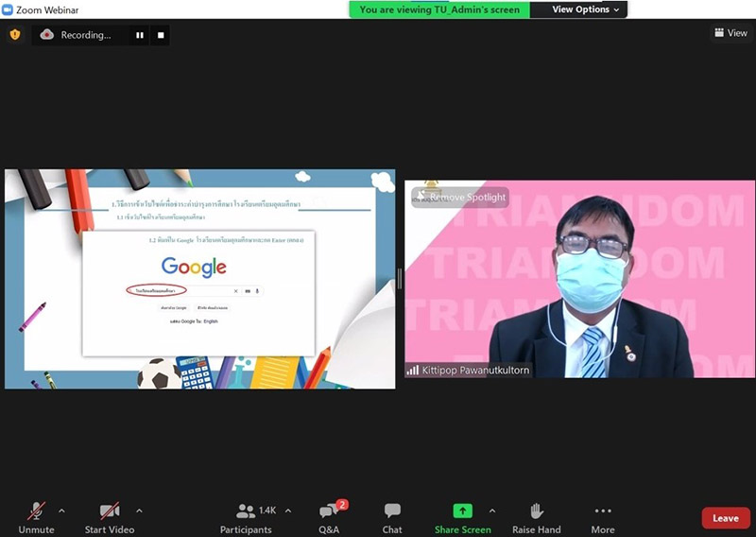Click the Zoom Webinar app logo icon
Screen dimensions: 756x537
click(8, 9)
